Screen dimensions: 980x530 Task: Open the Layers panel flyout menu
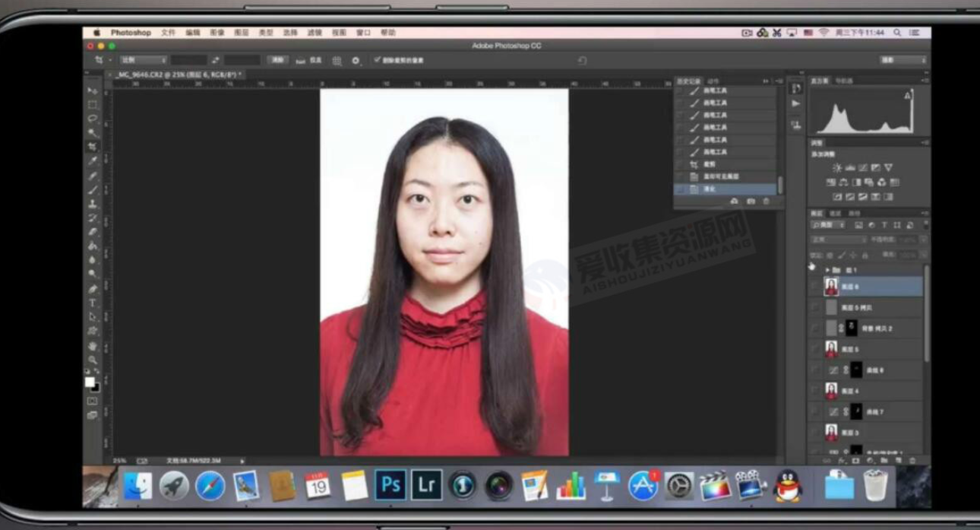coord(925,214)
